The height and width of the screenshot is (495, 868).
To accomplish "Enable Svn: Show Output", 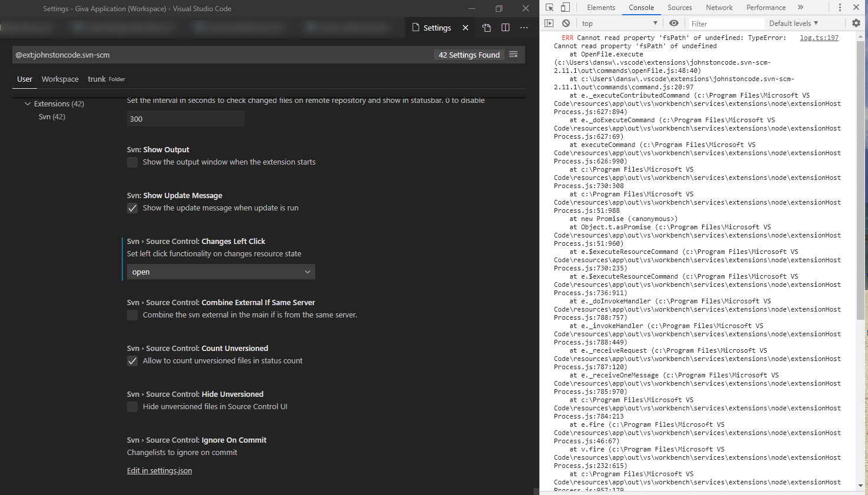I will coord(132,162).
